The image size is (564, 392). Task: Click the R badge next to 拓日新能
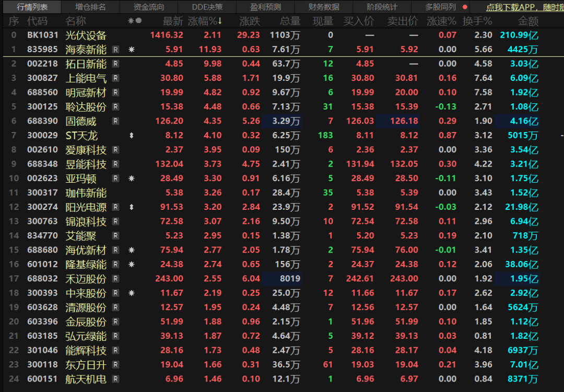(x=115, y=64)
